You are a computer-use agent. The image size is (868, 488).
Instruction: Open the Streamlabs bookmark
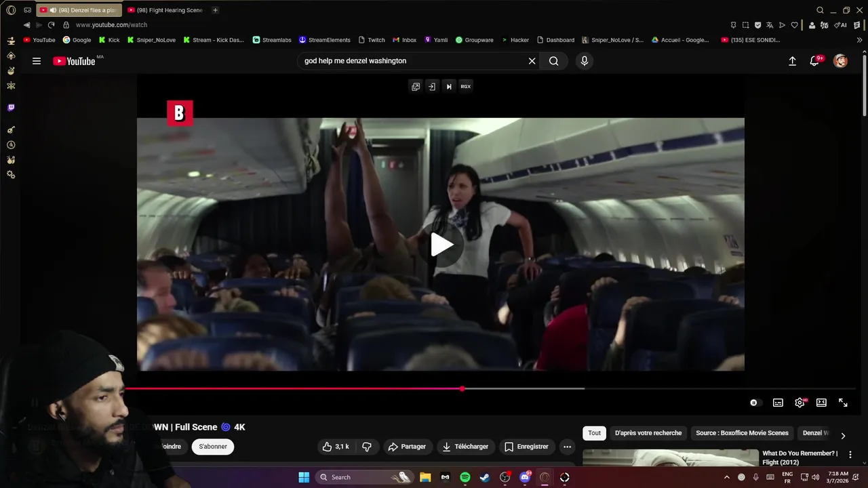[x=272, y=40]
